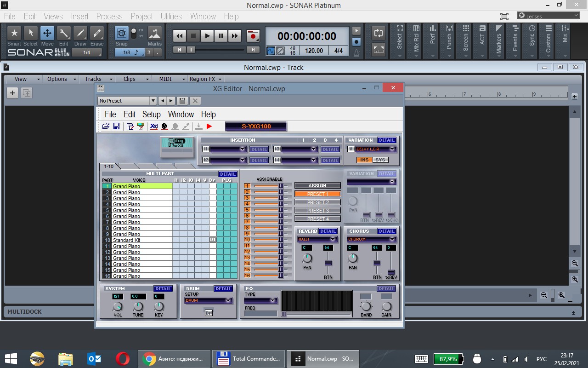Open Total Commander from the taskbar

point(249,359)
